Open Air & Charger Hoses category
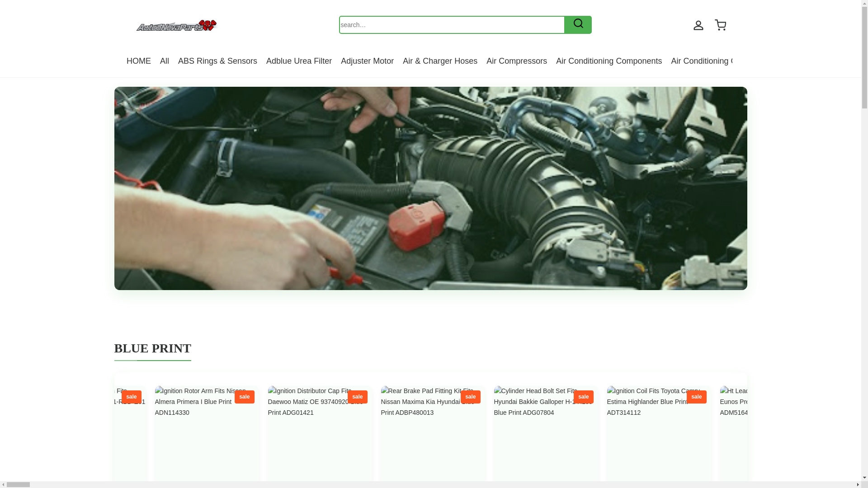Image resolution: width=868 pixels, height=488 pixels. coord(440,61)
